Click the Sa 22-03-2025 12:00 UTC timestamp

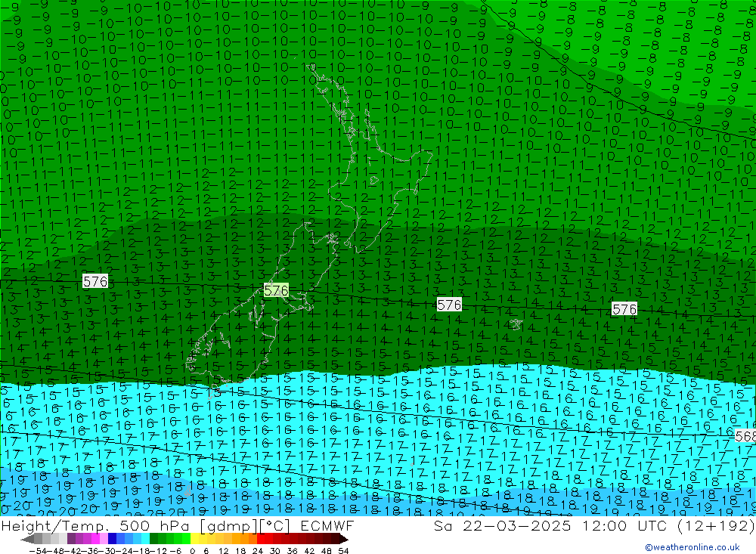[x=594, y=525]
